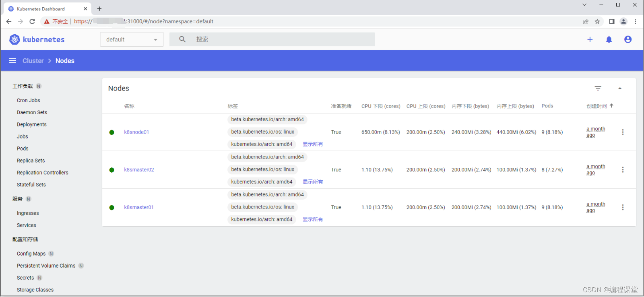Open Services in sidebar
The image size is (644, 297).
click(x=27, y=225)
